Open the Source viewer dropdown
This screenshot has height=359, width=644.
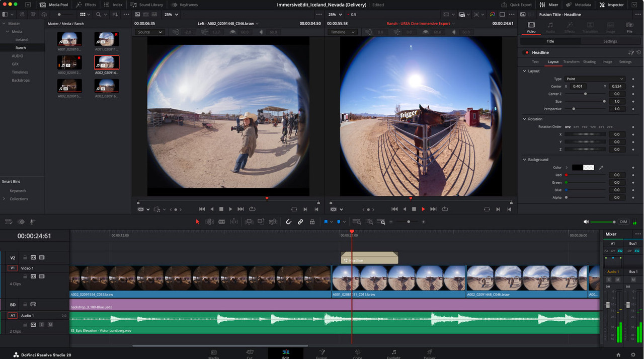[149, 31]
